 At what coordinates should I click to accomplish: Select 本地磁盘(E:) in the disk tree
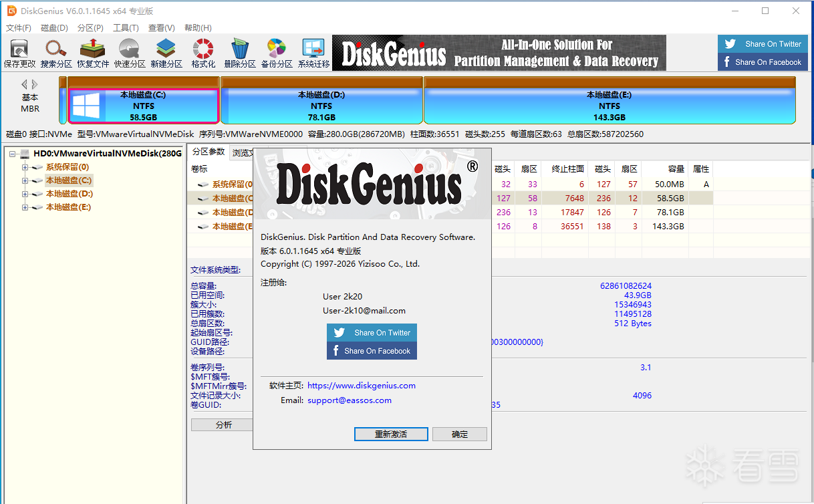[x=68, y=207]
